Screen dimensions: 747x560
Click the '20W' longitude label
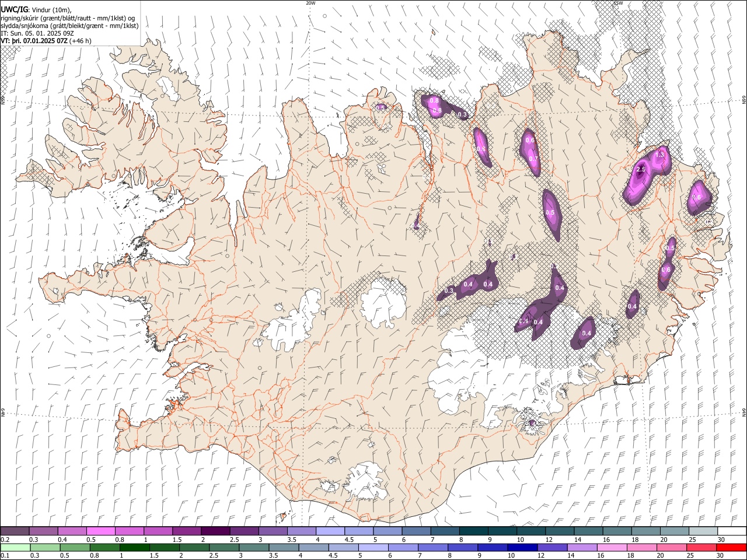[310, 3]
